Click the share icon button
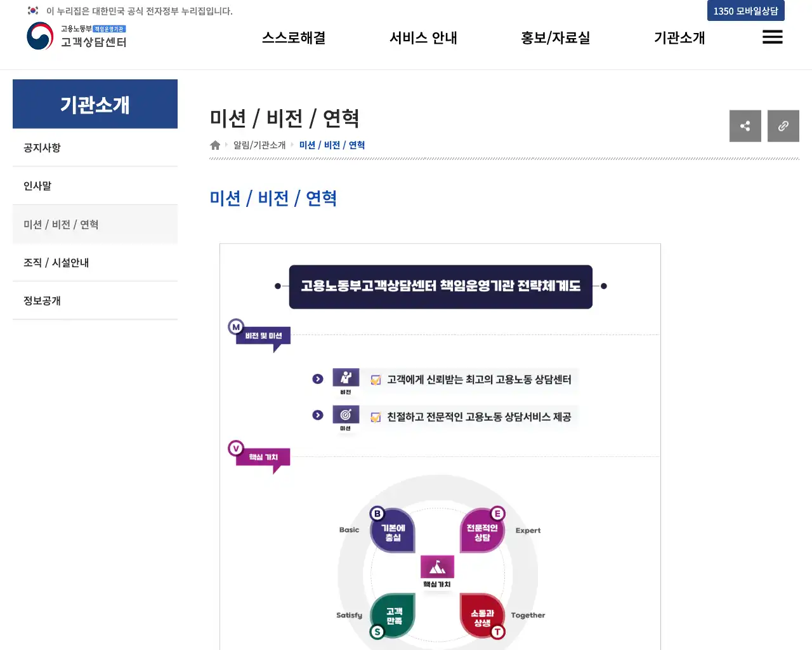 click(x=745, y=126)
